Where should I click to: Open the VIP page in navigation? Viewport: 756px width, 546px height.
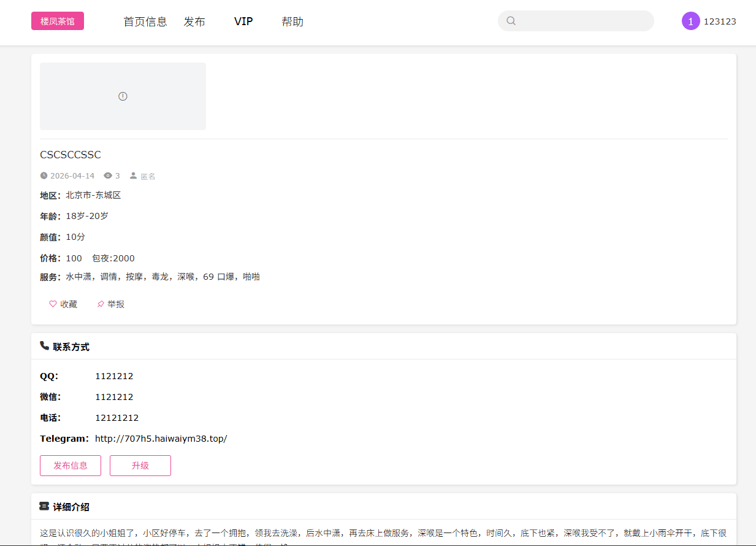(x=243, y=21)
